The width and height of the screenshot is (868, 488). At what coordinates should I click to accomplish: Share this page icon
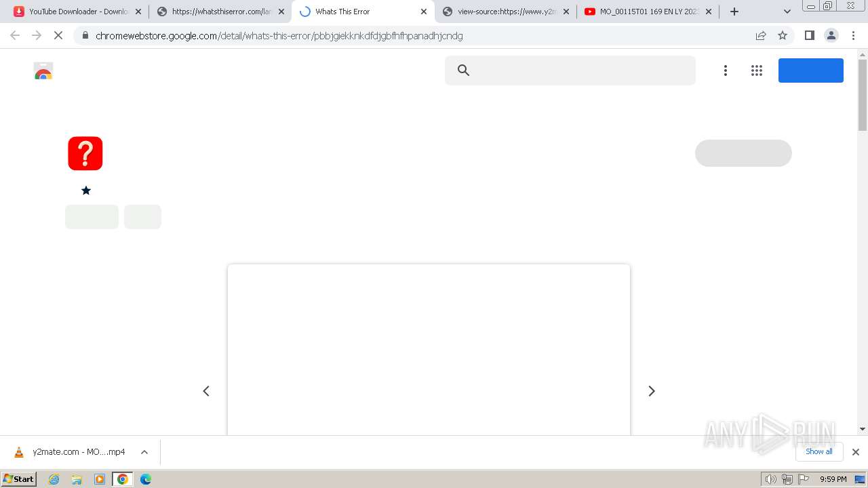[761, 35]
